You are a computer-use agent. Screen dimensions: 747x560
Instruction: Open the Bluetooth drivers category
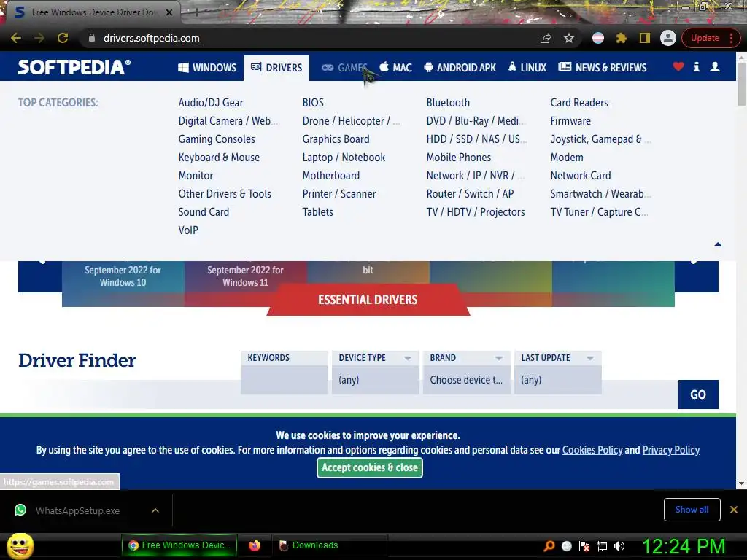448,102
